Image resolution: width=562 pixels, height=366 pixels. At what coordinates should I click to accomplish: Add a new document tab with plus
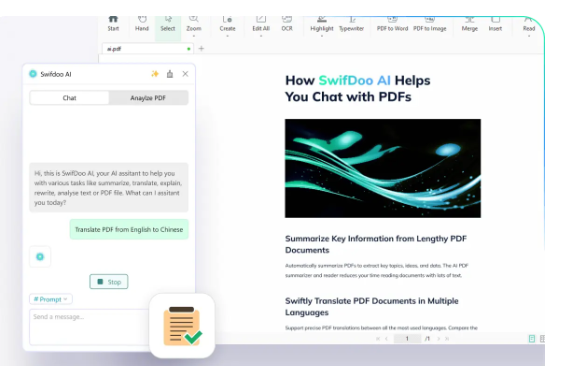[x=201, y=48]
